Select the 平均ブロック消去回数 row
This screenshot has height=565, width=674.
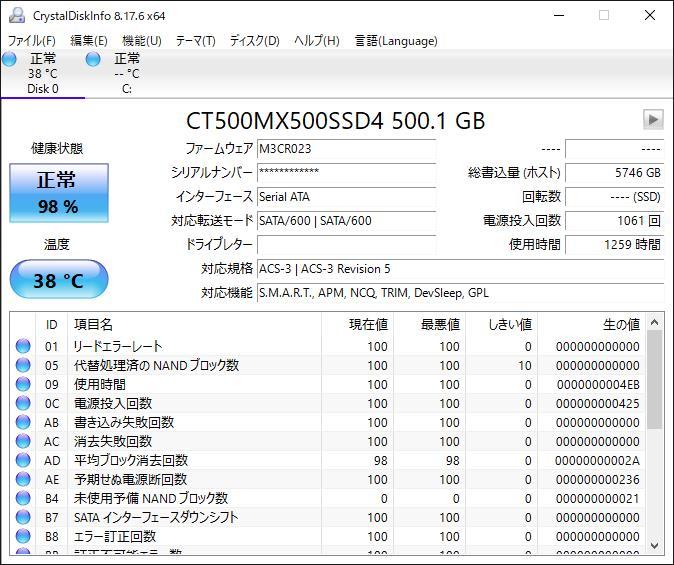tap(327, 460)
